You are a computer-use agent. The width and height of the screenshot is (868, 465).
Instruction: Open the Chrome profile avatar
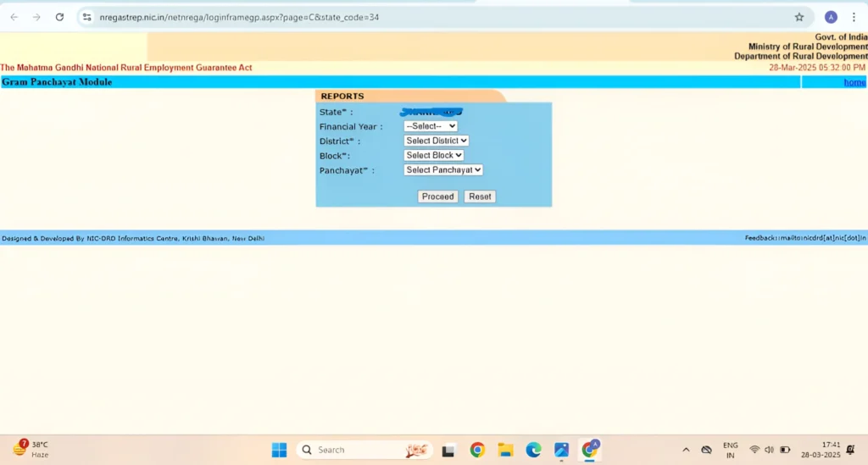point(831,17)
